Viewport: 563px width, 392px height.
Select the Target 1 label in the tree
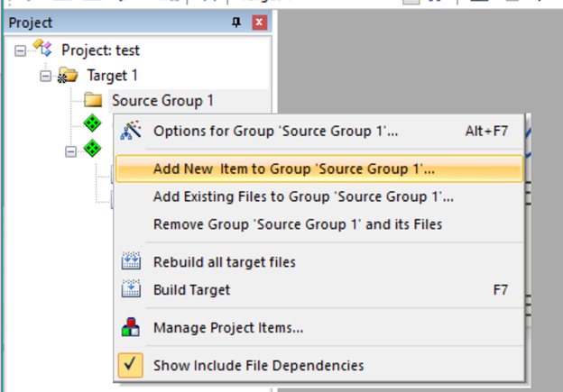112,76
